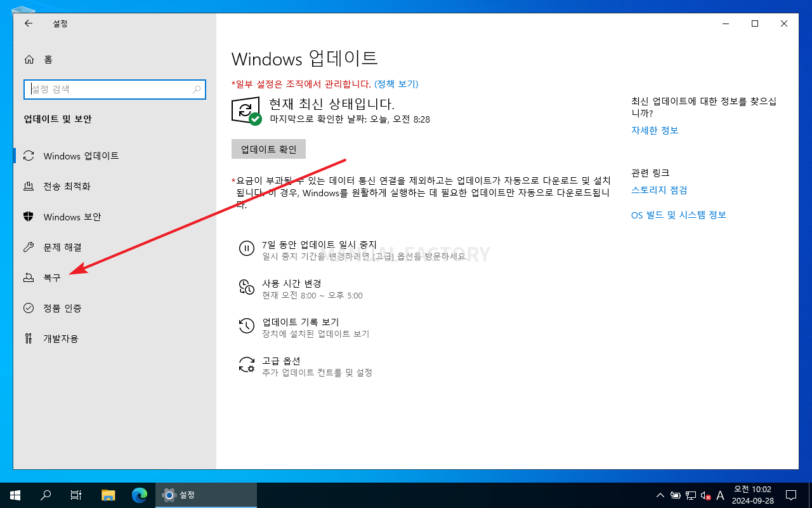Click the 업데이트 확인 button

click(x=269, y=149)
